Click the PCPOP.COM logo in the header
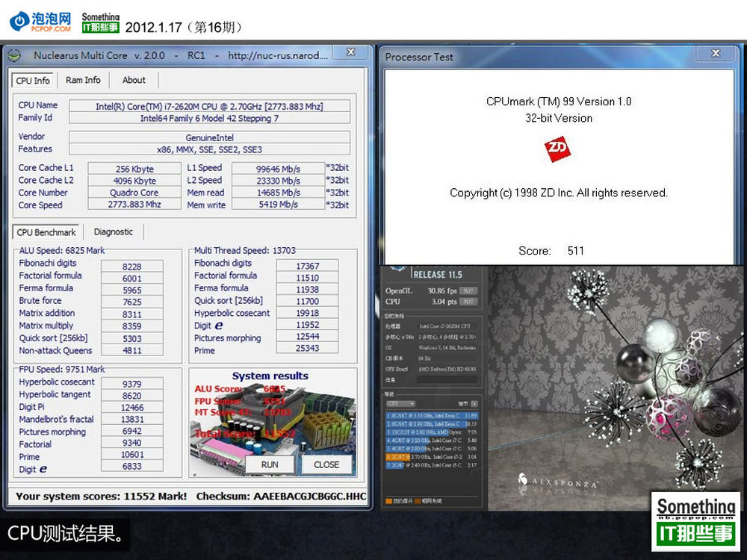Screen dimensions: 747x560 40,22
